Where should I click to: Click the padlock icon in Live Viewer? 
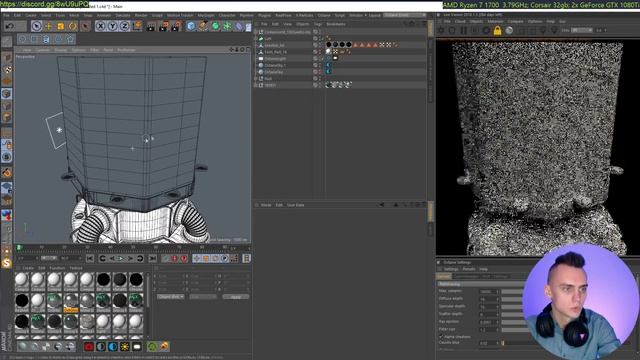[497, 31]
